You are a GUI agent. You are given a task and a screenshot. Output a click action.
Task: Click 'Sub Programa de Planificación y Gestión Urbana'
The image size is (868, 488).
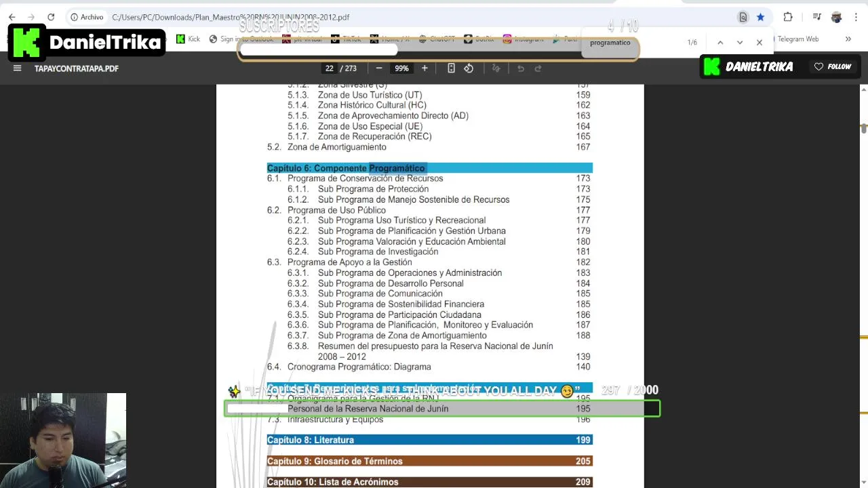pyautogui.click(x=412, y=230)
